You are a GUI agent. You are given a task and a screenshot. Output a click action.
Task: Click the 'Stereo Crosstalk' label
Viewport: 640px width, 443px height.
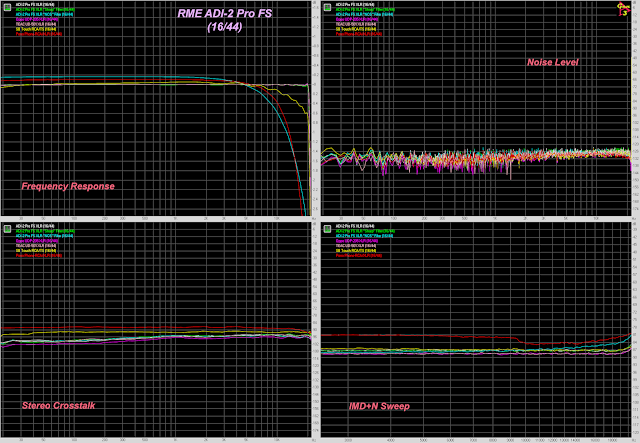(x=58, y=405)
